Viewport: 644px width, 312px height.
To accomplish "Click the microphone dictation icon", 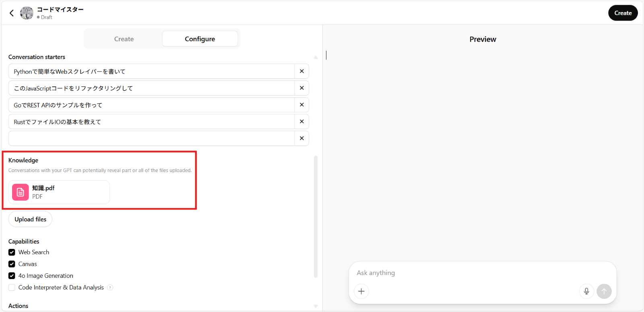I will point(586,291).
